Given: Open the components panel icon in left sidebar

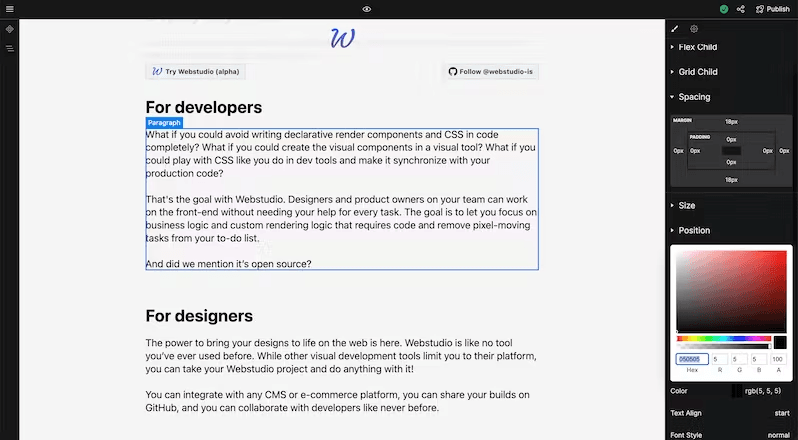Looking at the screenshot, I should coord(10,29).
